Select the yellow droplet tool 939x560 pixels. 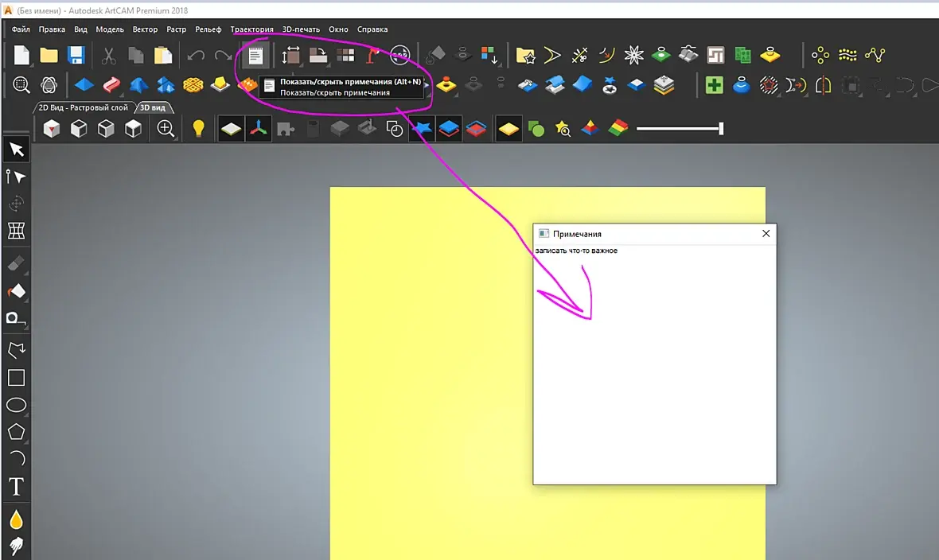click(16, 519)
